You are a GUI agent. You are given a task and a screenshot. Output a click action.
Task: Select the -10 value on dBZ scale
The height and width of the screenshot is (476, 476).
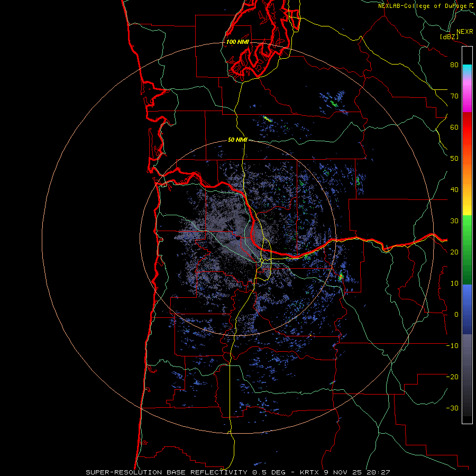coord(452,346)
